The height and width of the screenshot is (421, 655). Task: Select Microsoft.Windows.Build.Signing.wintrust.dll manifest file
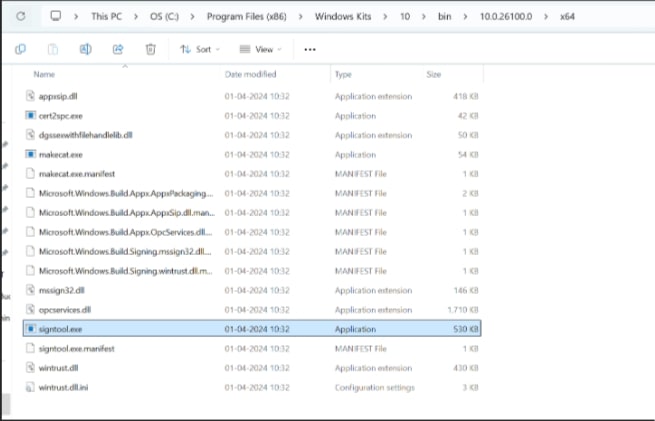pyautogui.click(x=126, y=271)
